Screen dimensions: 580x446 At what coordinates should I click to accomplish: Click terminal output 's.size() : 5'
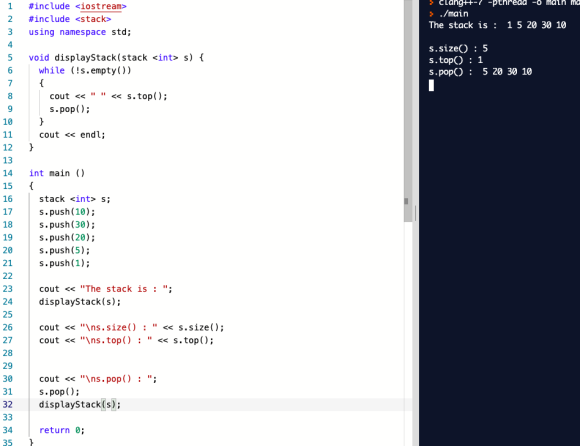click(458, 48)
